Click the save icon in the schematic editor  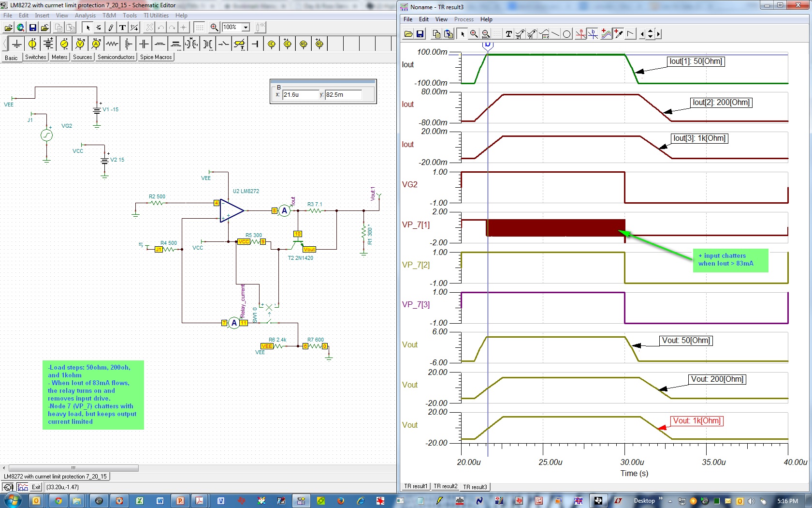pyautogui.click(x=33, y=28)
